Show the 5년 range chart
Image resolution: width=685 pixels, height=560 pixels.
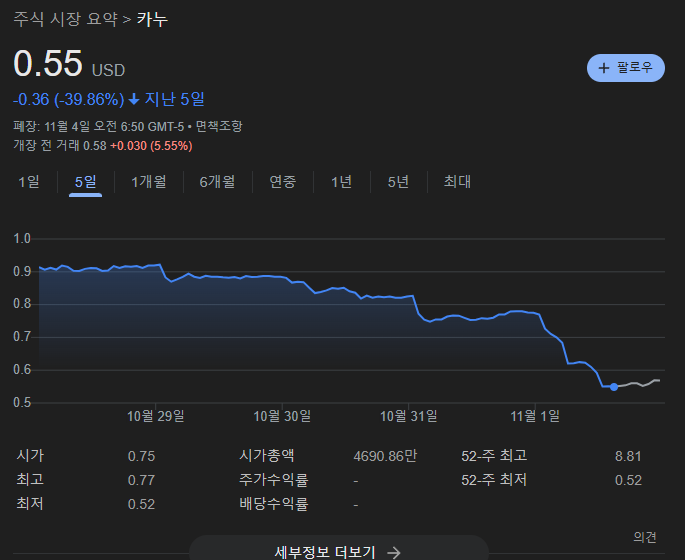tap(398, 181)
